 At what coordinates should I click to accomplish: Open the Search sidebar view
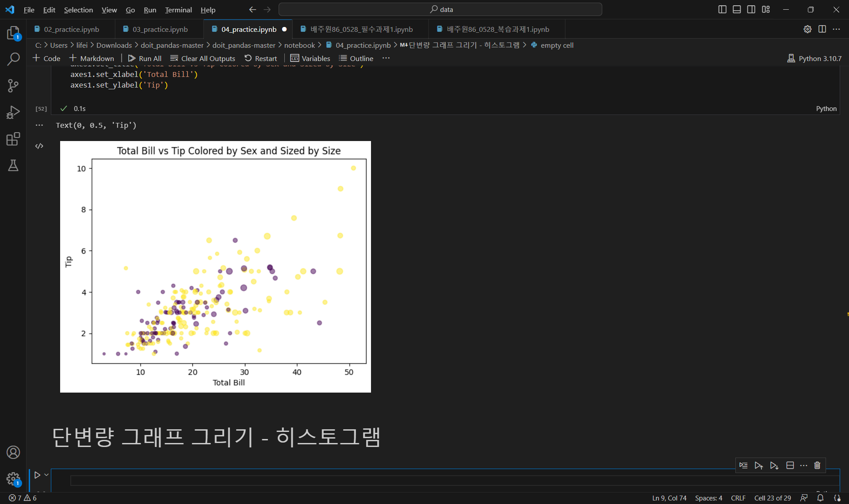pos(13,59)
